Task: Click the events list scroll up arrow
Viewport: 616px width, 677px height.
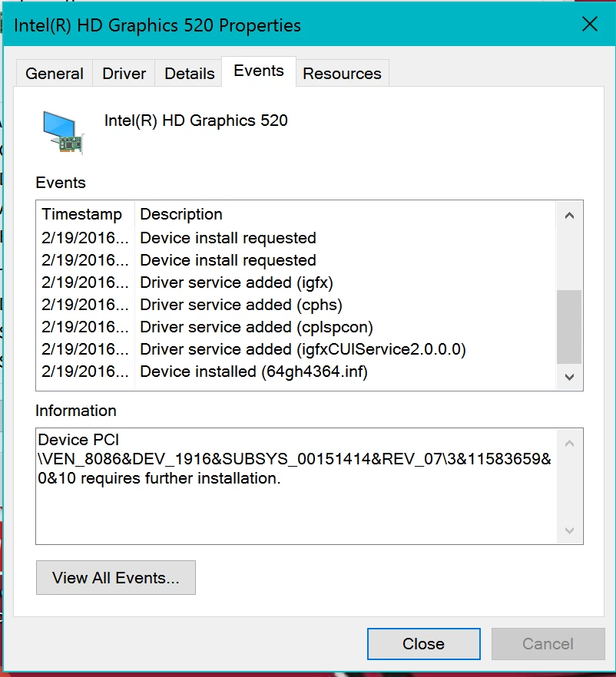Action: [569, 215]
